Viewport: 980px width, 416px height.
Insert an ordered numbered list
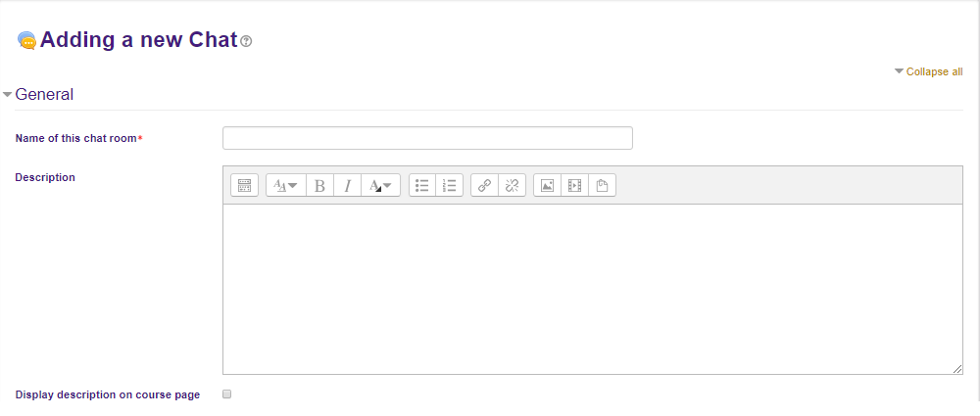click(x=450, y=185)
